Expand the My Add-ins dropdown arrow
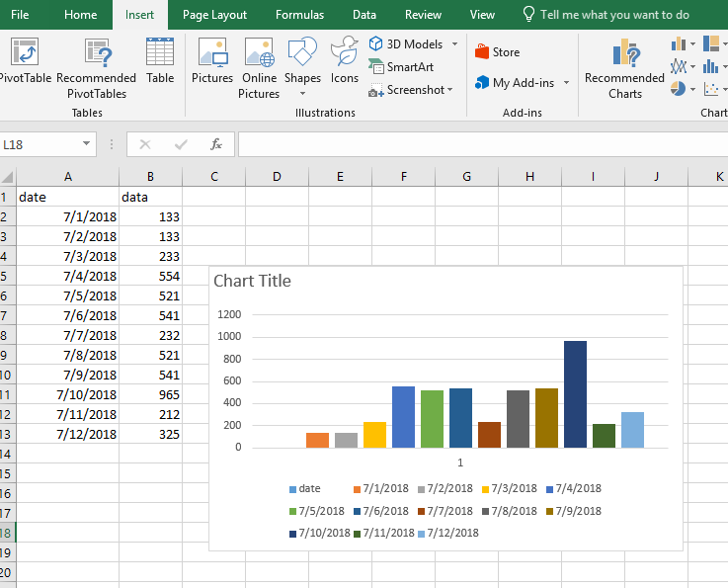This screenshot has width=728, height=588. coord(566,83)
